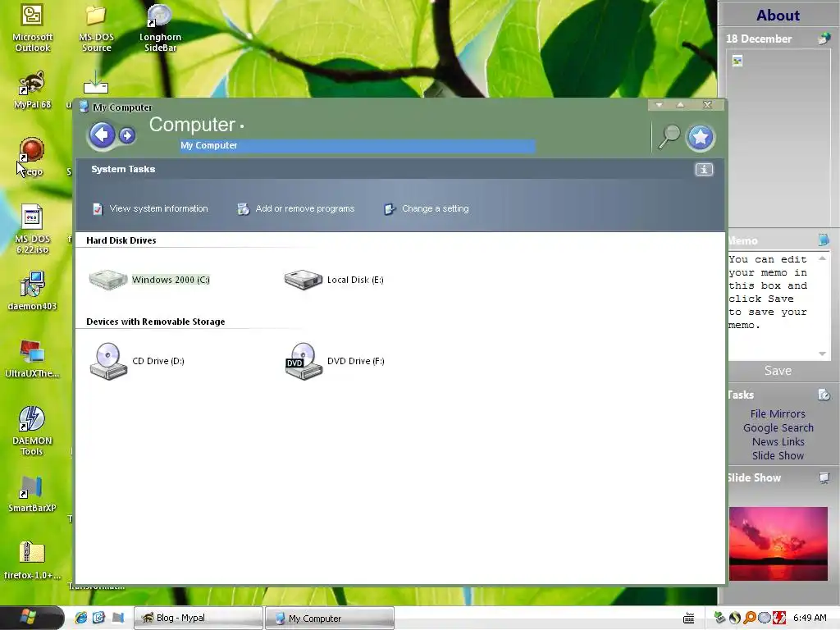The height and width of the screenshot is (630, 840).
Task: Save the memo with the Save button
Action: [x=778, y=370]
